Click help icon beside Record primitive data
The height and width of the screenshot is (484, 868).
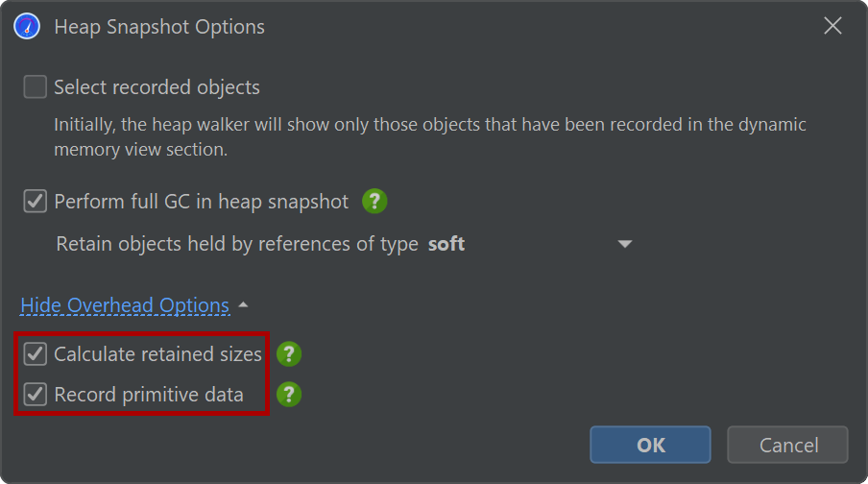pyautogui.click(x=289, y=395)
